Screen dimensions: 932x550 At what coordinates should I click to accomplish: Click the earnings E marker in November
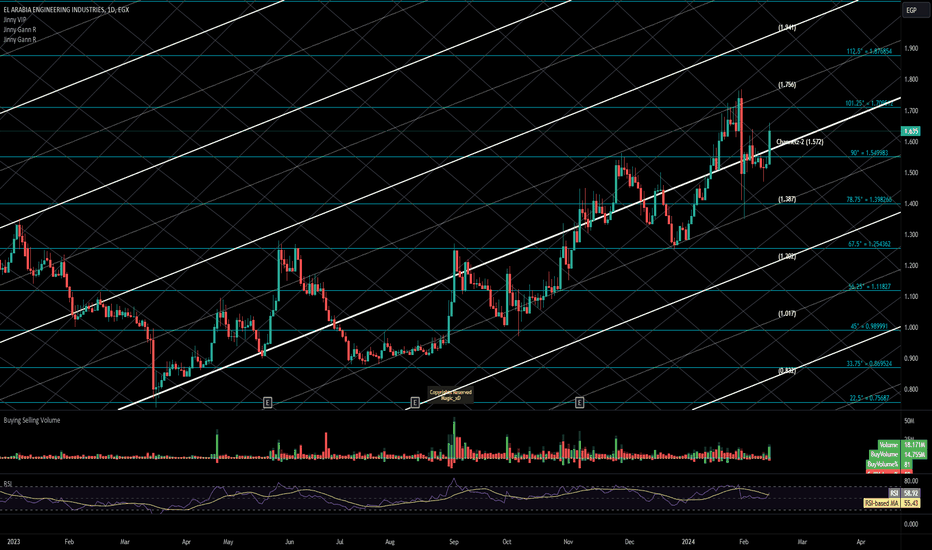[580, 403]
